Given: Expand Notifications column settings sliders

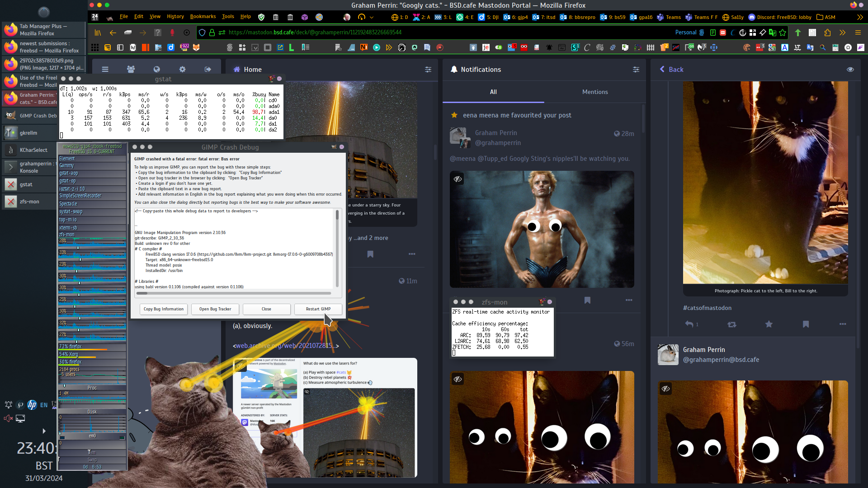Looking at the screenshot, I should (636, 69).
